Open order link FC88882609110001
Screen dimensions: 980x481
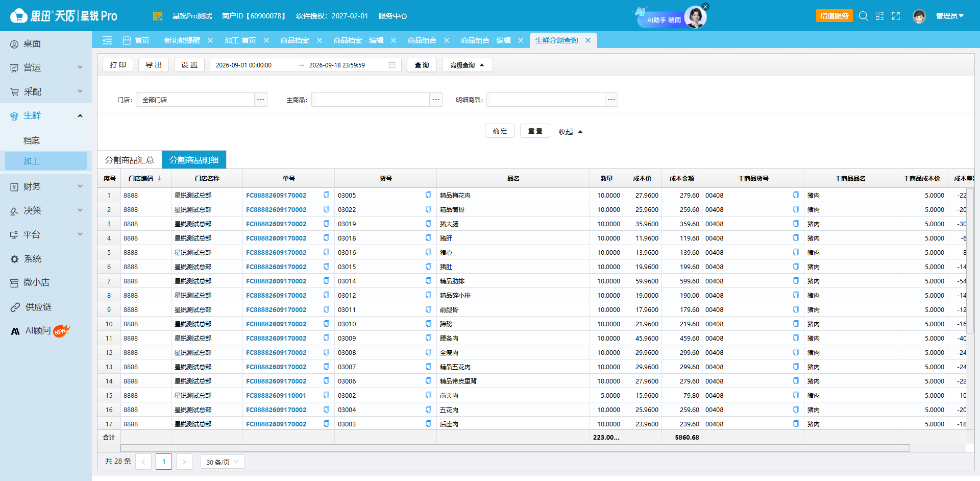276,395
